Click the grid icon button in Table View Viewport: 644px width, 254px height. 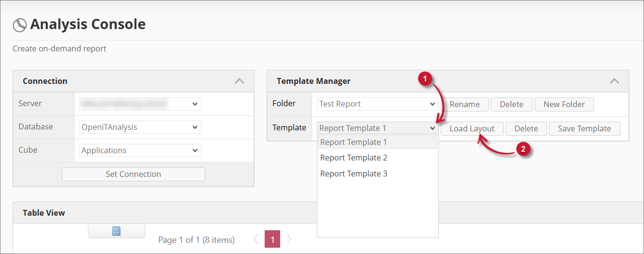point(116,231)
